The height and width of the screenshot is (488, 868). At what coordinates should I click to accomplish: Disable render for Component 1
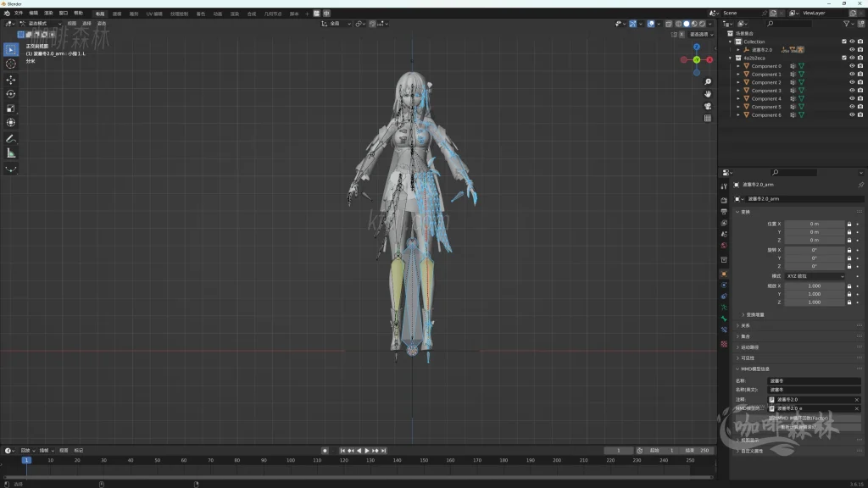860,75
